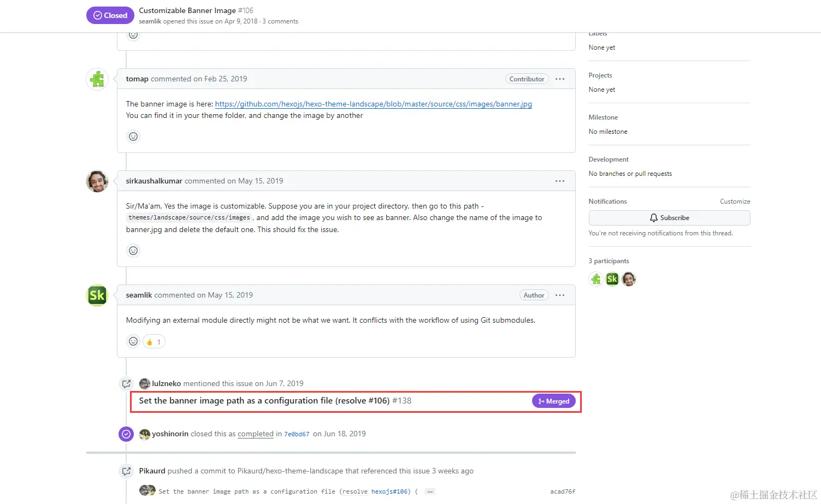Click yoshinorin's small avatar

pyautogui.click(x=145, y=434)
